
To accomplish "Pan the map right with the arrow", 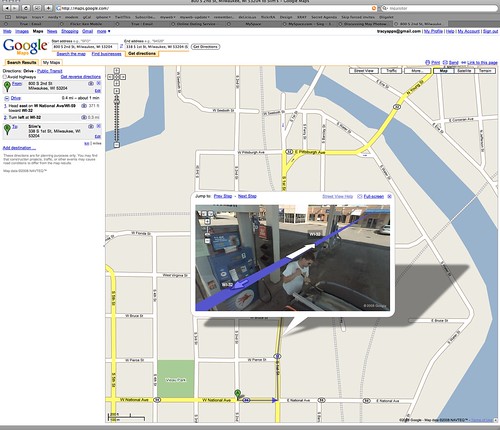I will tap(123, 77).
